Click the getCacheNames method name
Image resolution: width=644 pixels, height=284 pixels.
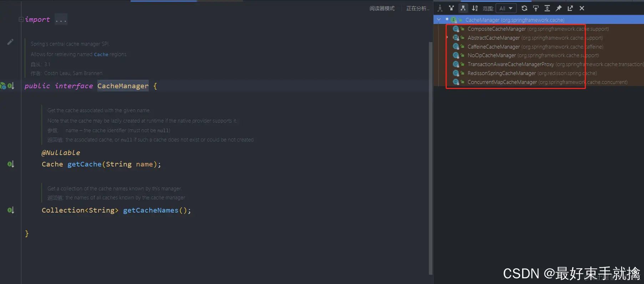coord(151,210)
